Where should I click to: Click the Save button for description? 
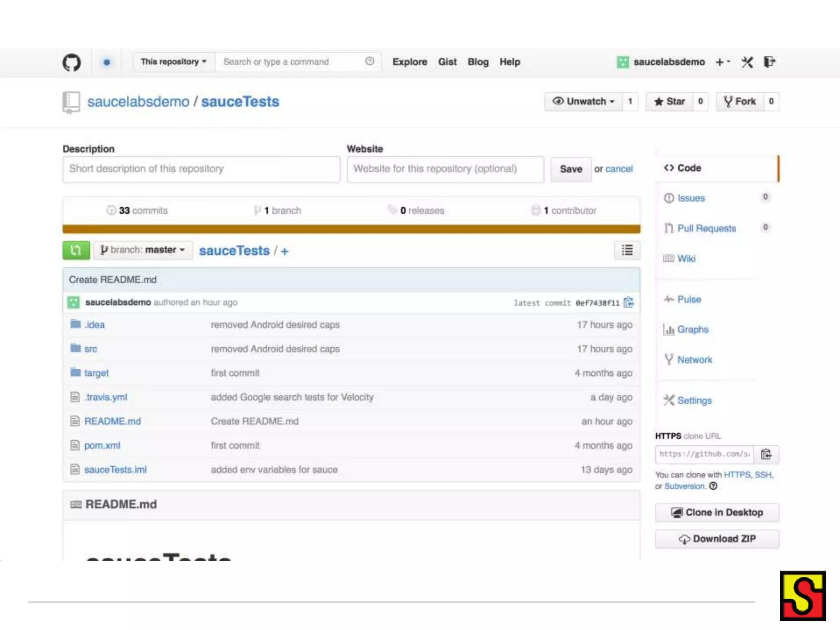(571, 169)
